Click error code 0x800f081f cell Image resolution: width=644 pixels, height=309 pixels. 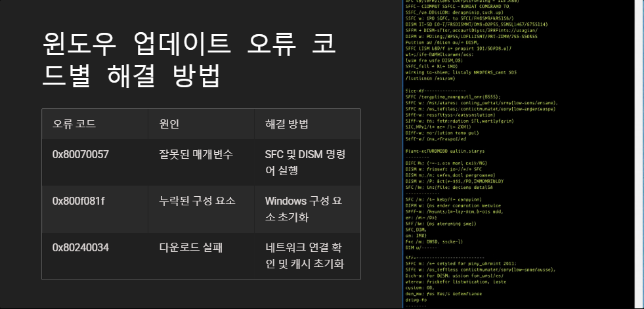[95, 209]
